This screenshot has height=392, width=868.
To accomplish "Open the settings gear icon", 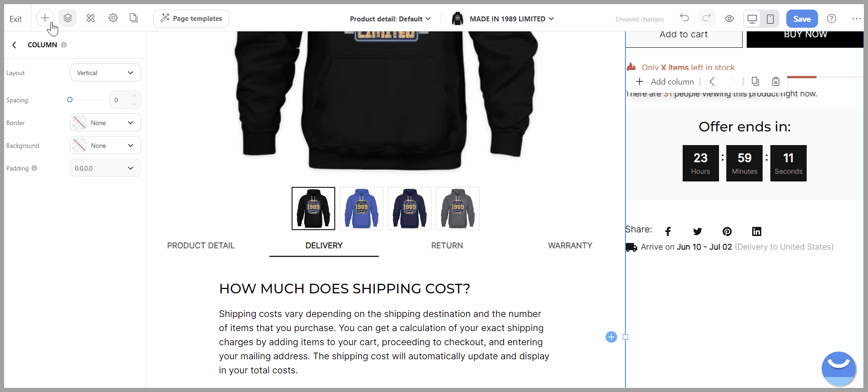I will [x=113, y=18].
